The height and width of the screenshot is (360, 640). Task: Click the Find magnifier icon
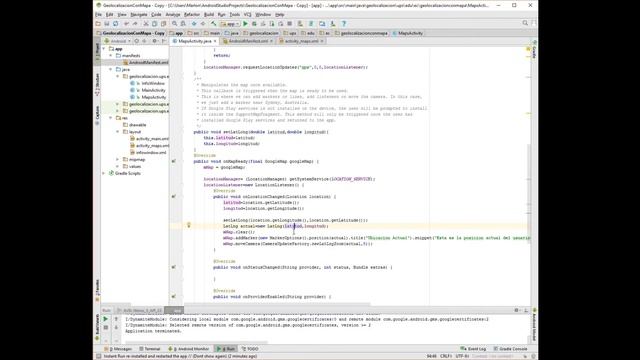coord(174,24)
